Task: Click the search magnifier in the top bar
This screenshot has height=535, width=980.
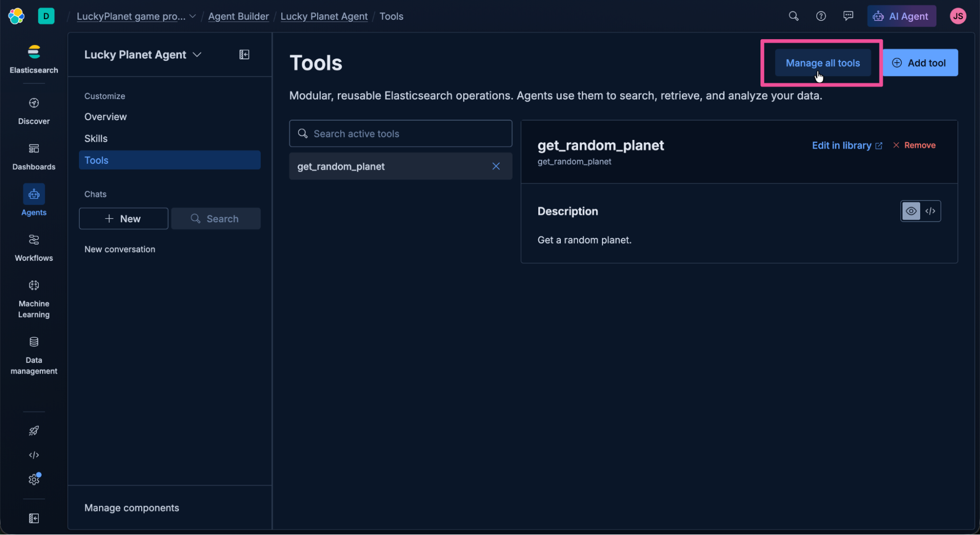Action: pyautogui.click(x=794, y=16)
